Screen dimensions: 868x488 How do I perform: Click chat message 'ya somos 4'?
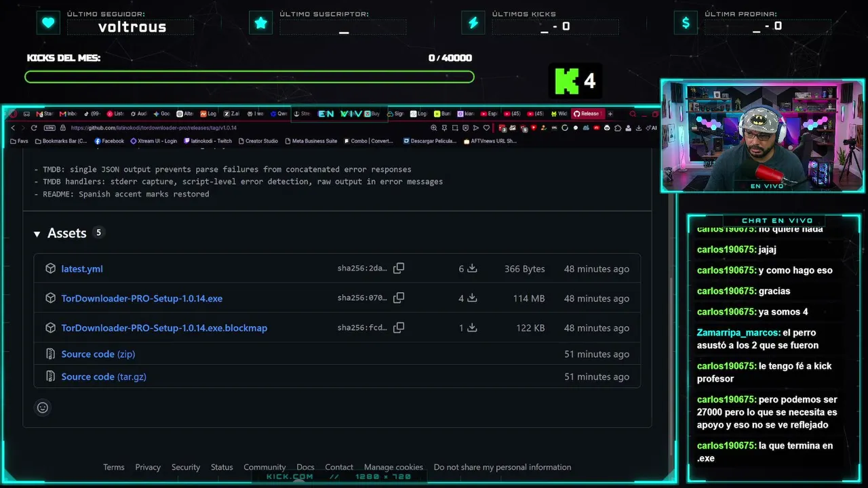(753, 312)
